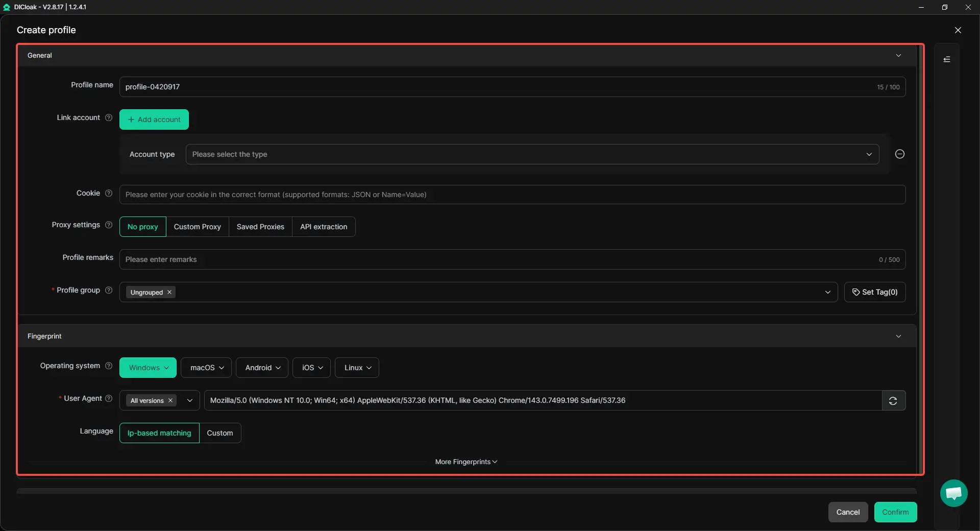Close the Create profile dialog

click(x=958, y=30)
